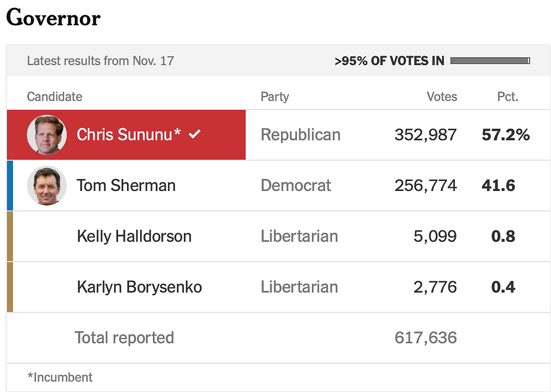
Task: Click the Party column header
Action: pos(275,97)
